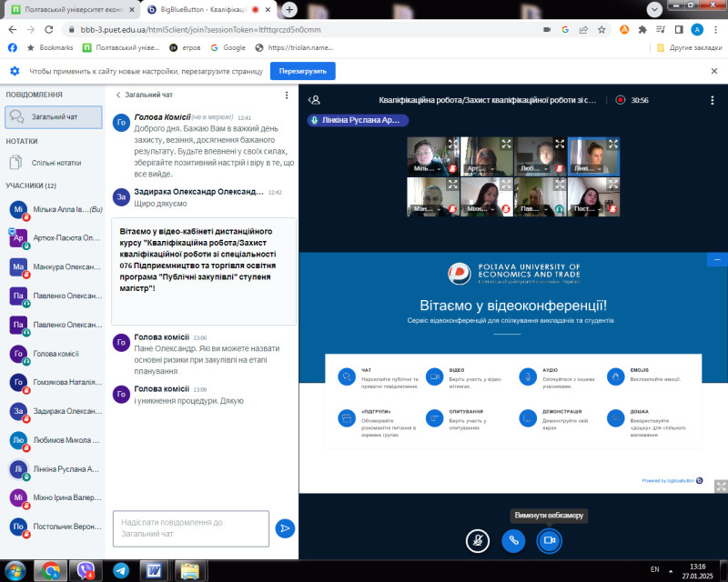728x582 pixels.
Task: Click the chat message input field
Action: (x=191, y=528)
